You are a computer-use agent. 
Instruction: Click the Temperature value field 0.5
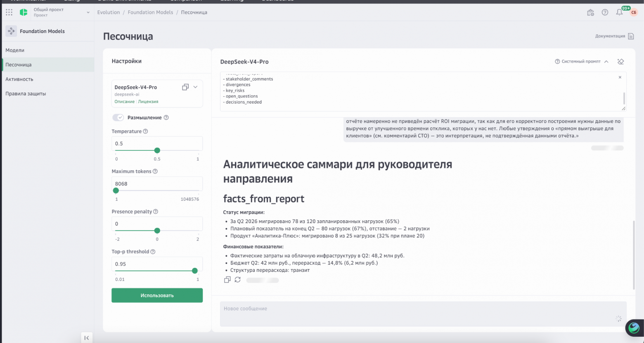(157, 143)
